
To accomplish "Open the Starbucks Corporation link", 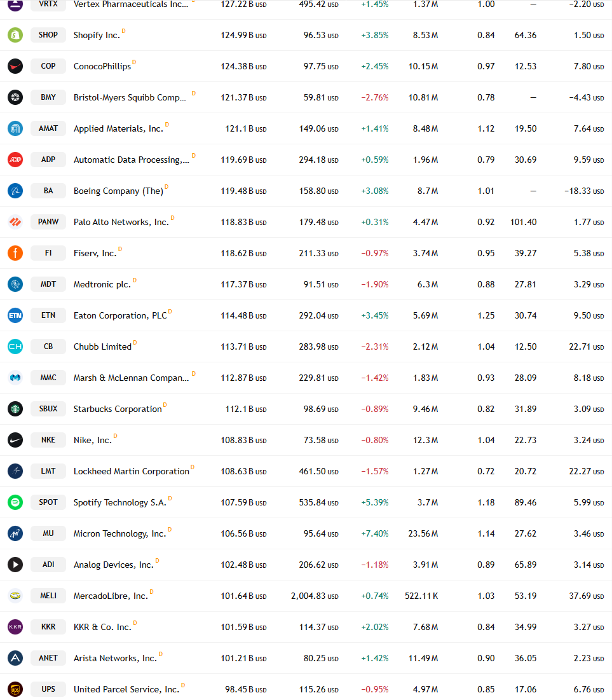I will [x=118, y=409].
